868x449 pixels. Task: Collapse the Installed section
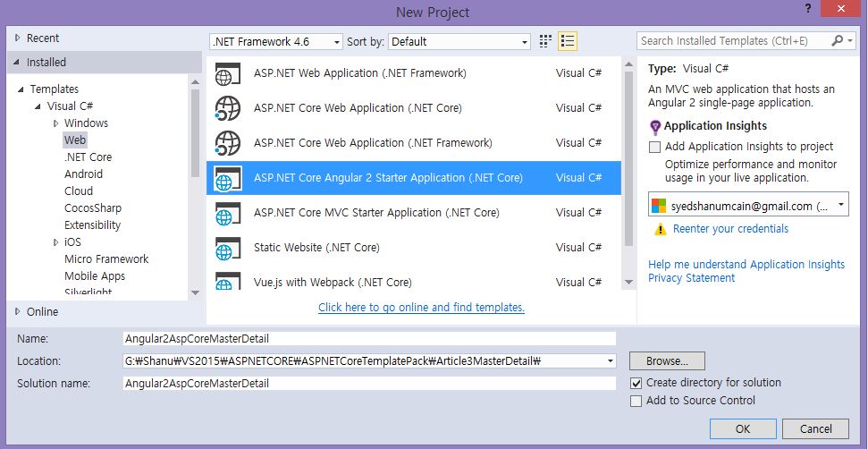tap(17, 63)
